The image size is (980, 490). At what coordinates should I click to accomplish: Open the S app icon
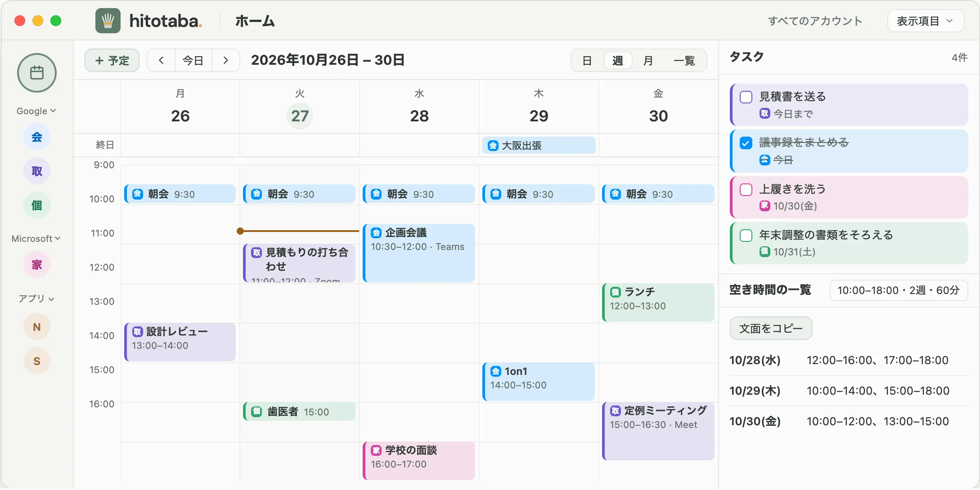tap(37, 361)
